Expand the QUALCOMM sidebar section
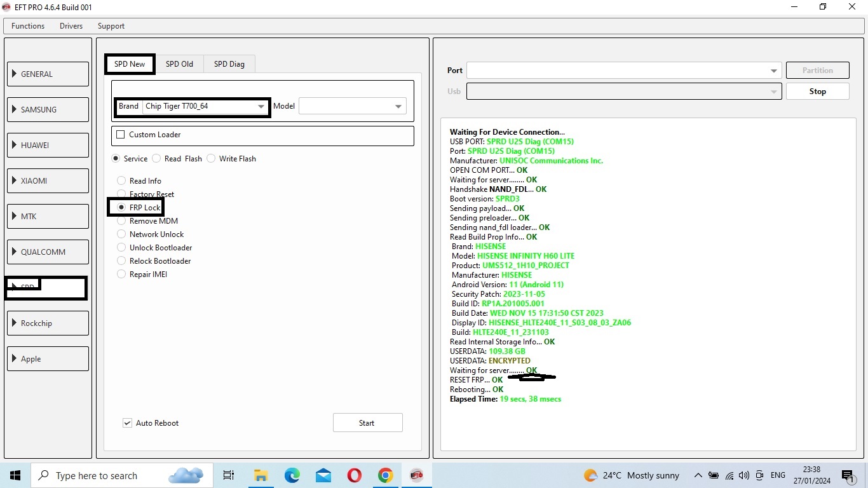Viewport: 868px width, 488px height. point(48,252)
